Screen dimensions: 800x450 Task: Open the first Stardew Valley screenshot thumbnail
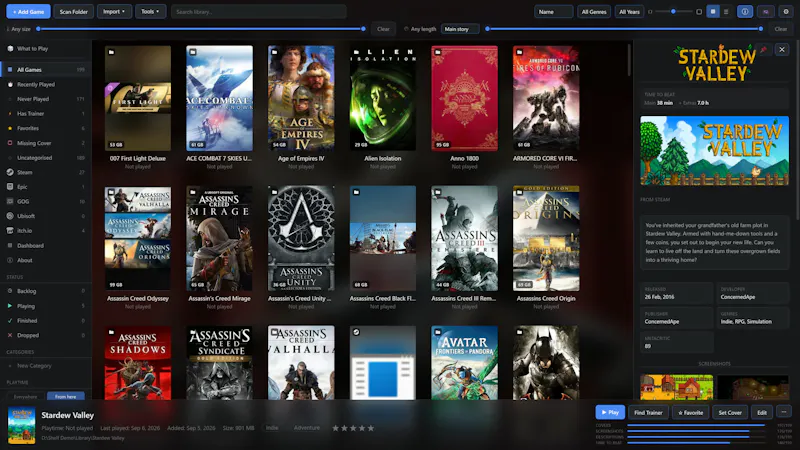point(677,387)
